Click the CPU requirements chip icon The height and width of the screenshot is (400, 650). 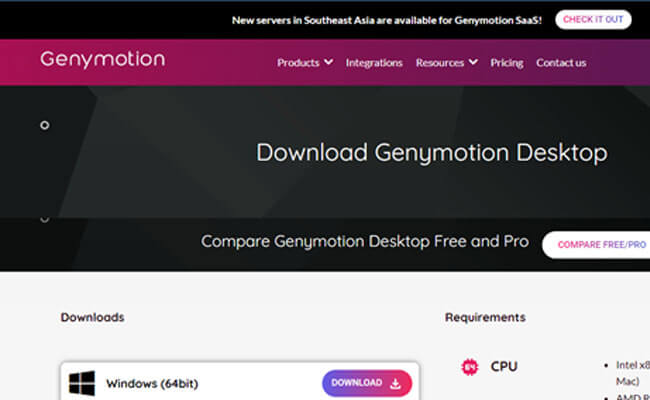click(x=470, y=367)
